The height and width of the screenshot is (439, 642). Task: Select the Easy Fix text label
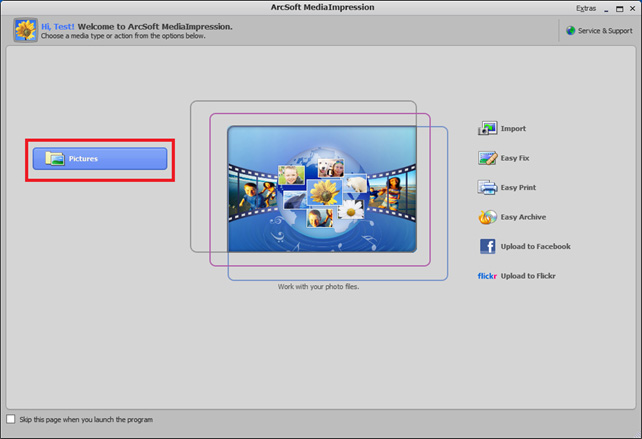click(515, 158)
